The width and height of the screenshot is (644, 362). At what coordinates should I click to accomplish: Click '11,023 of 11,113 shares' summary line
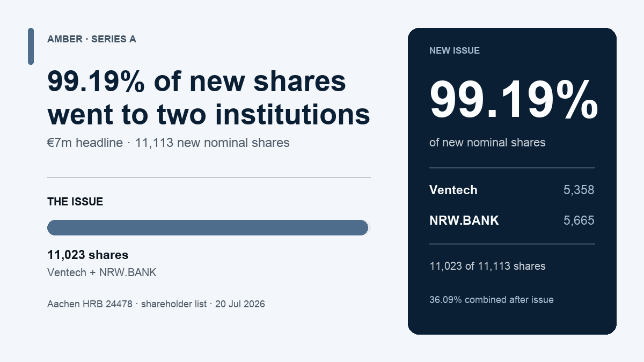(487, 266)
